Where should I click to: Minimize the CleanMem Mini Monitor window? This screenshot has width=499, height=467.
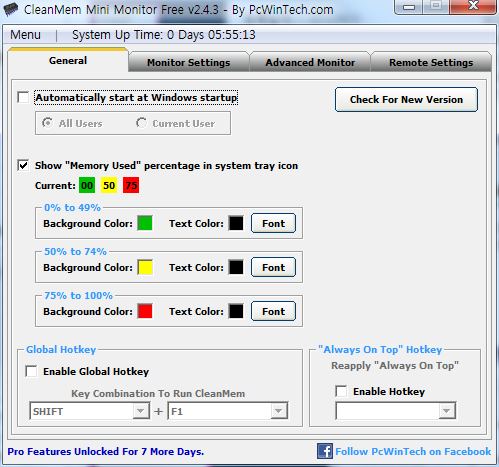point(409,7)
